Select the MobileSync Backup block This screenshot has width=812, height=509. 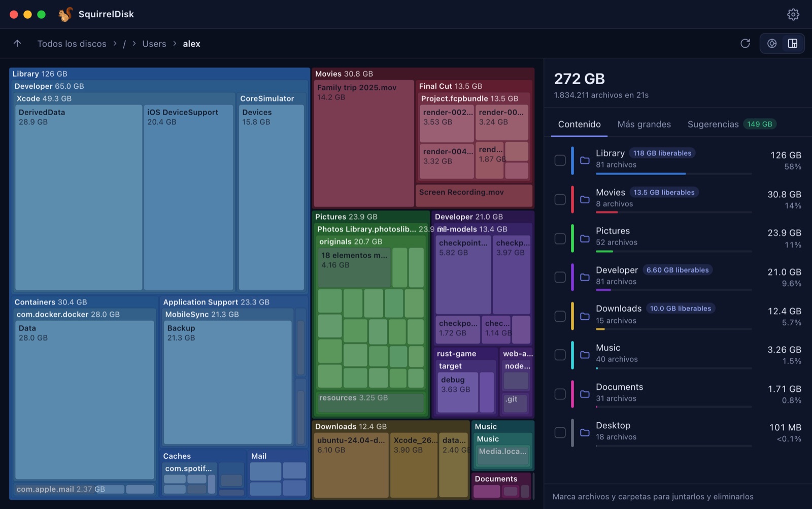[x=228, y=383]
